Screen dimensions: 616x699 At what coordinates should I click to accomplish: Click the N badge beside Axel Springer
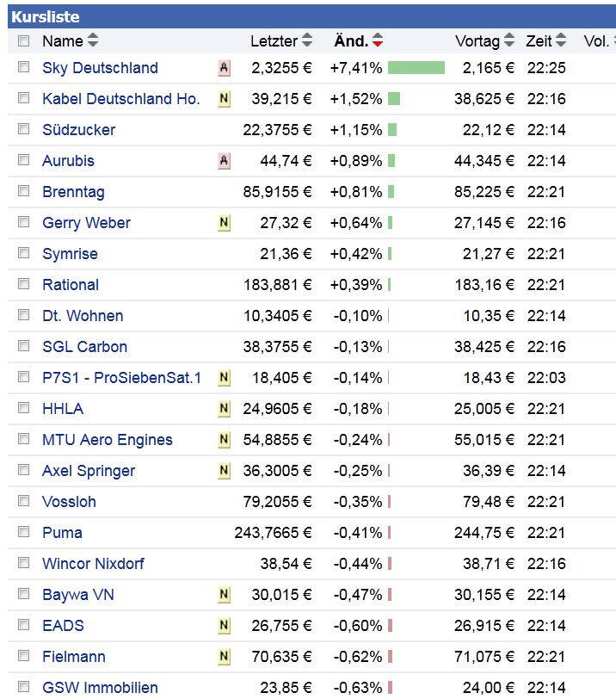[x=225, y=471]
